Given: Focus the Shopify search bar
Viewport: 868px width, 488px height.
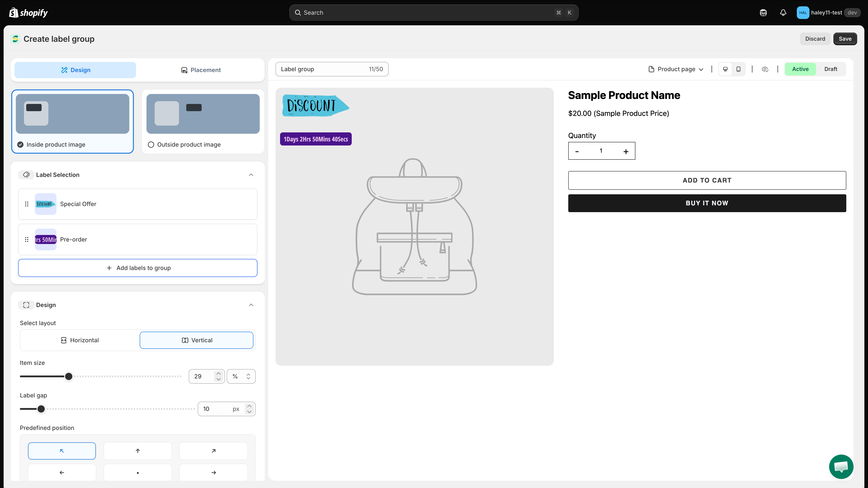Looking at the screenshot, I should 434,12.
